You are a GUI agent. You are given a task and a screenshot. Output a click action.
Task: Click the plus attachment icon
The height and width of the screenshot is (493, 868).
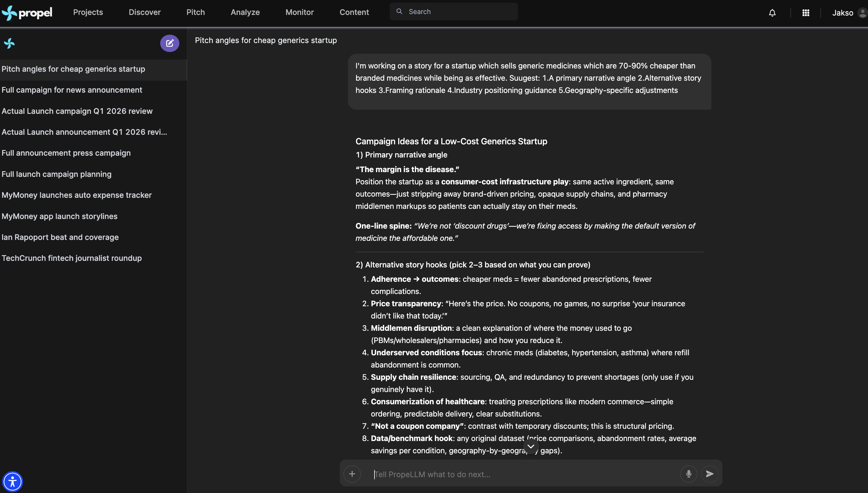coord(352,474)
